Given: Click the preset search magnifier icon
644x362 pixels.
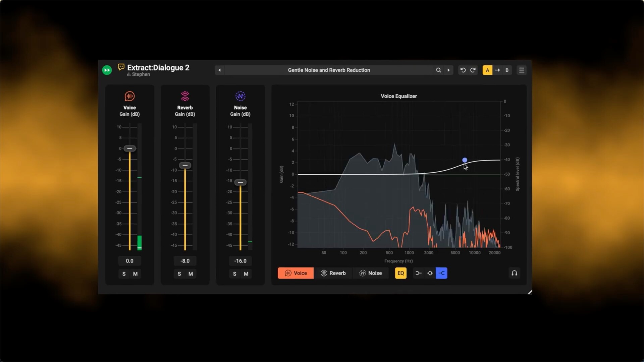Looking at the screenshot, I should coord(438,70).
